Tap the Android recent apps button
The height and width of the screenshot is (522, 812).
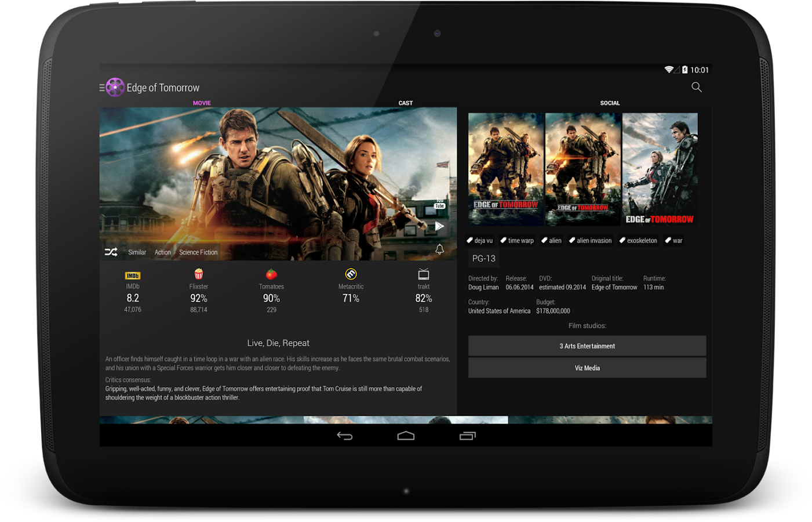[467, 436]
